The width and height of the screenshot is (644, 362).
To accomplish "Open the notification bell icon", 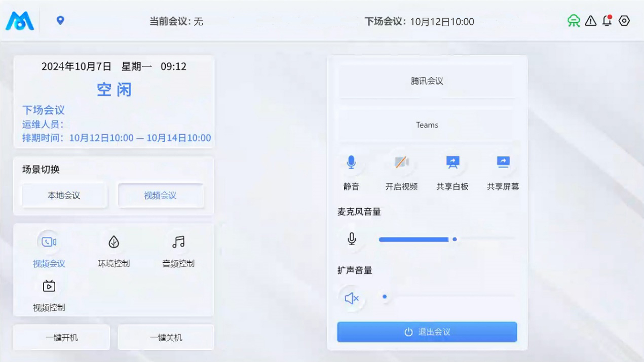I will pyautogui.click(x=607, y=21).
